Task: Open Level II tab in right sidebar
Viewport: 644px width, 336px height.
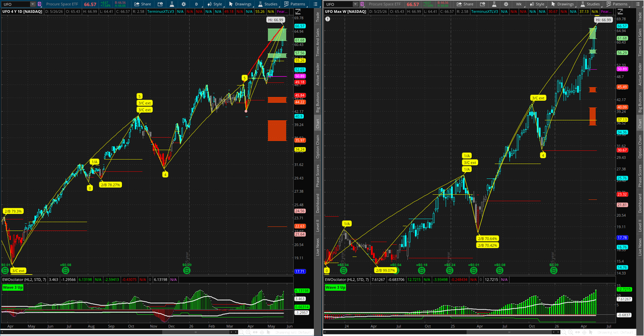Action: click(640, 226)
